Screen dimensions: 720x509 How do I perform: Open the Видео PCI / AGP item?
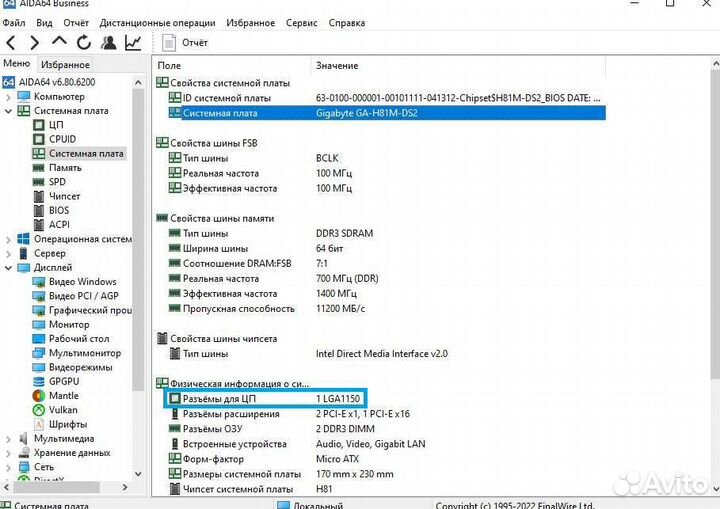(84, 296)
